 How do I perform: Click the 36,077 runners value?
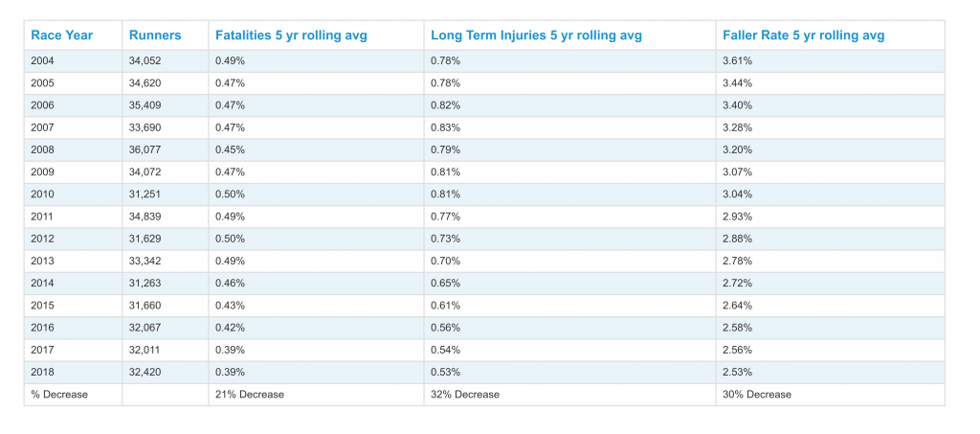point(145,149)
